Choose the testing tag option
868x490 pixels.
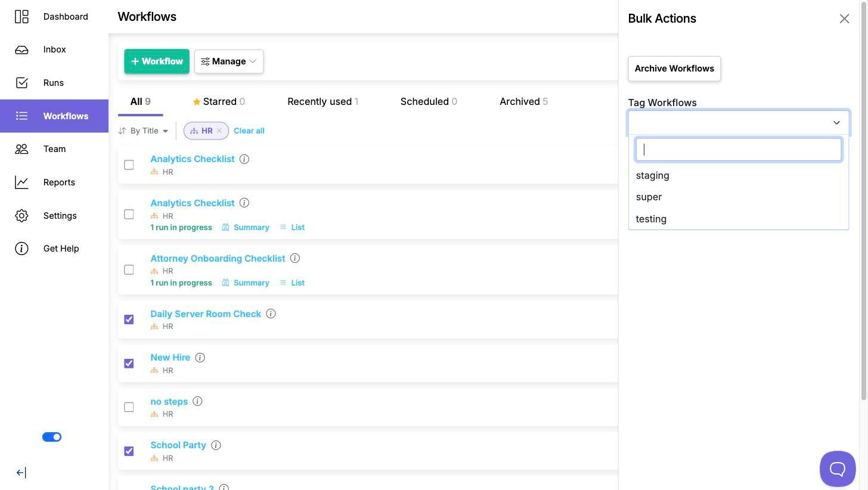[x=739, y=219]
